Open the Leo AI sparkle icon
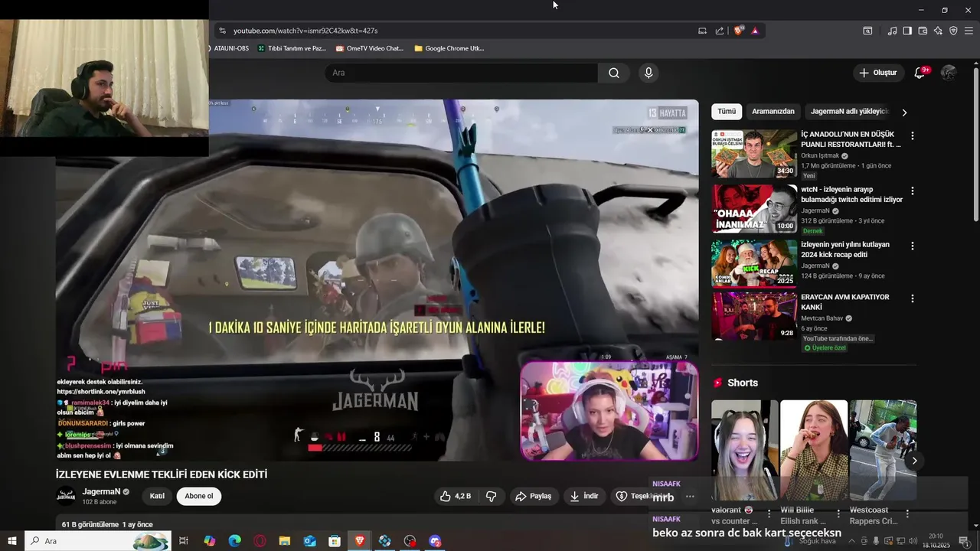 tap(938, 31)
